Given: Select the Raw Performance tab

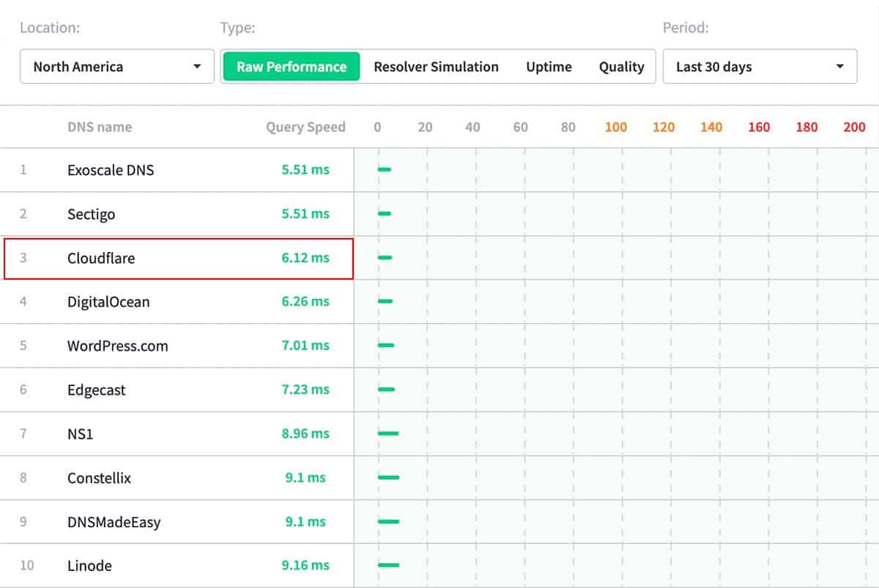Looking at the screenshot, I should pyautogui.click(x=292, y=67).
